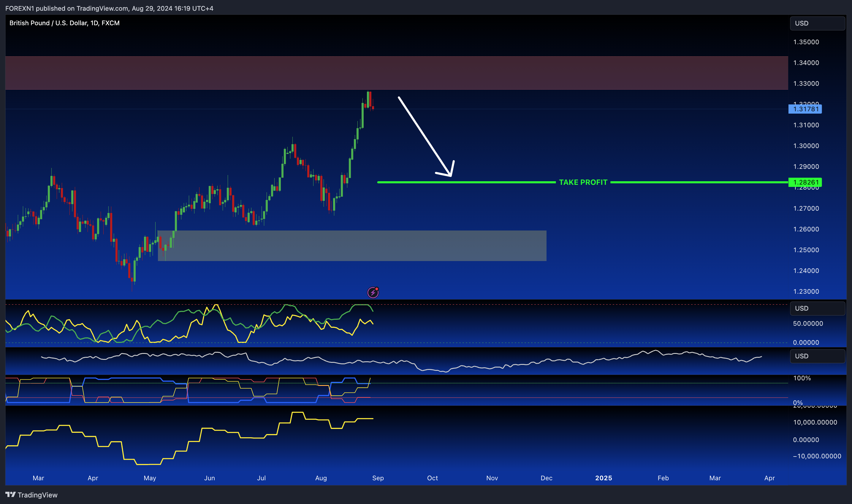Click the Jun time axis label
Viewport: 852px width, 504px height.
[209, 478]
